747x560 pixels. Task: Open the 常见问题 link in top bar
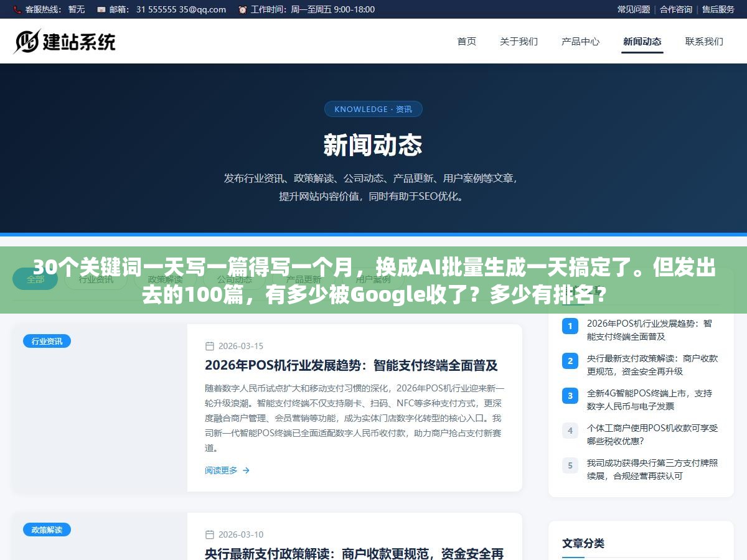(634, 9)
